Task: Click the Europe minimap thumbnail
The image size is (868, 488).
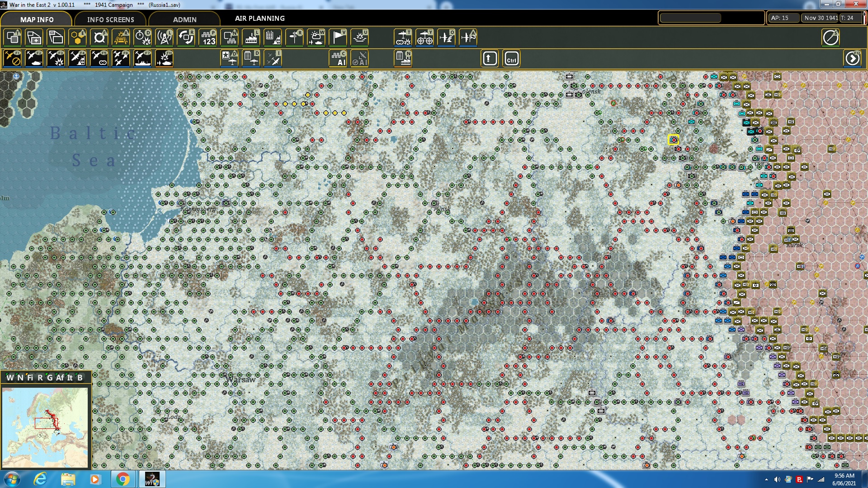Action: [x=45, y=427]
